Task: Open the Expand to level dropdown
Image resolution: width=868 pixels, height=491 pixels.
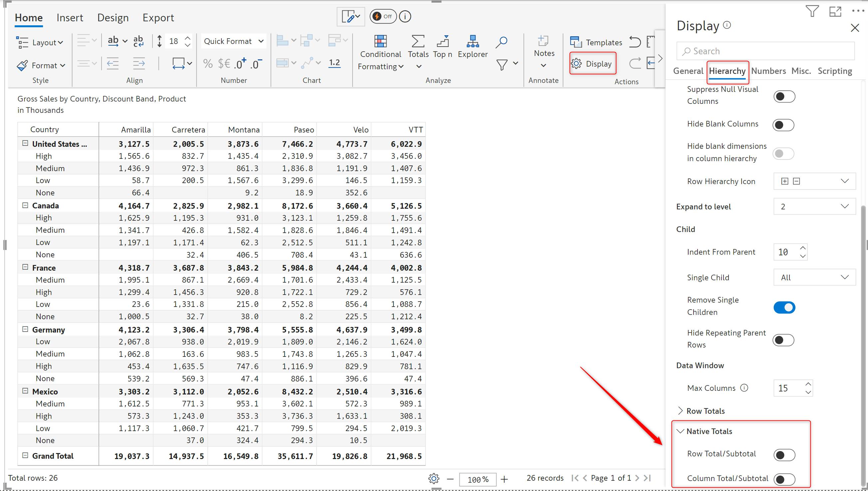Action: pos(814,206)
